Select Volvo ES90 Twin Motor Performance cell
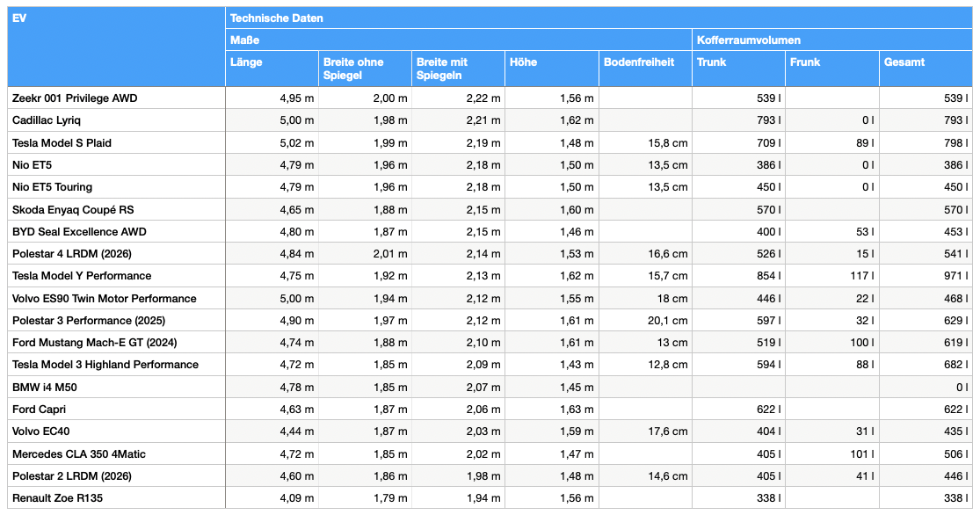The width and height of the screenshot is (980, 515). (116, 298)
